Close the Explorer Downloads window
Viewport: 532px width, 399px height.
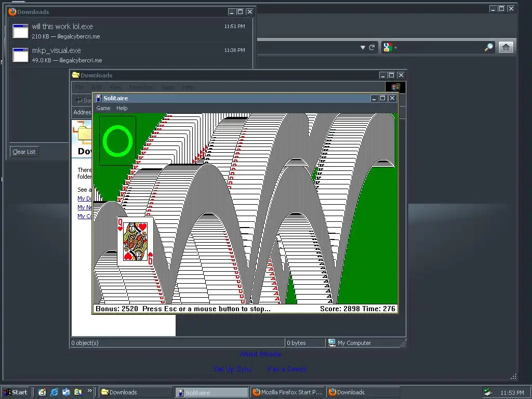401,75
